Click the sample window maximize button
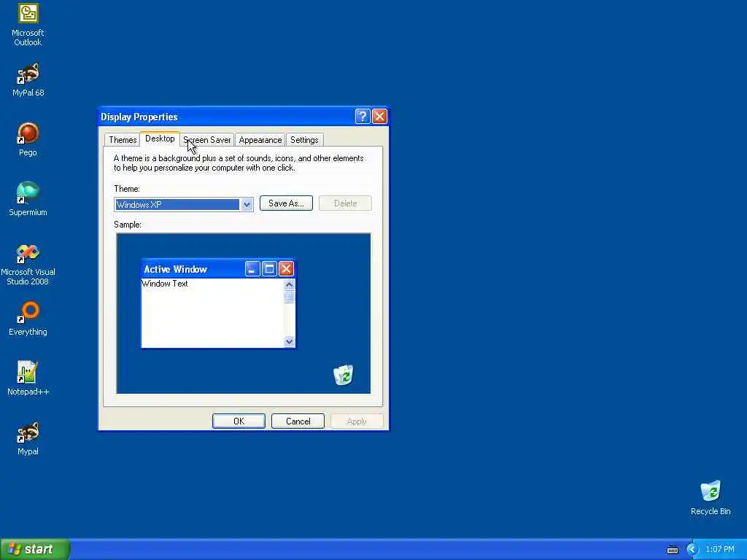 [269, 269]
